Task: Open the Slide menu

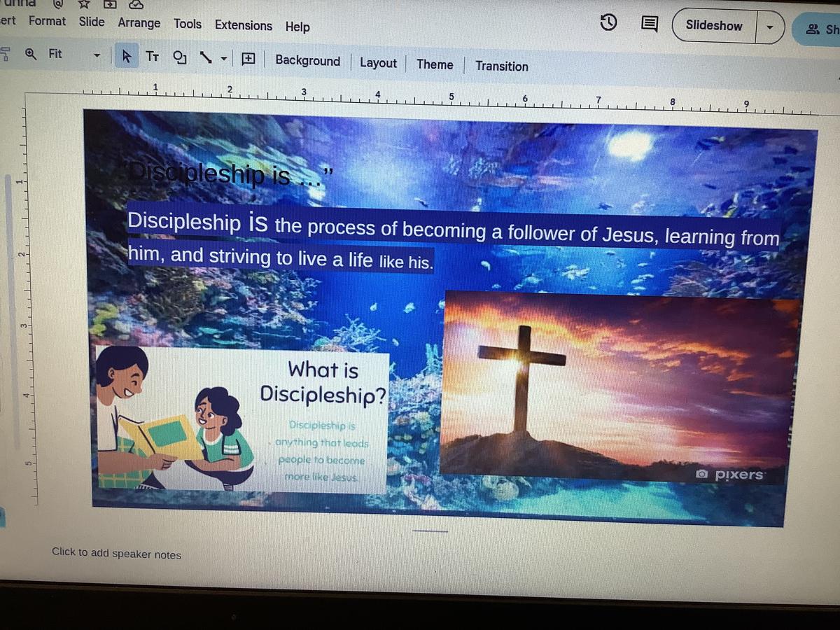Action: click(x=92, y=22)
